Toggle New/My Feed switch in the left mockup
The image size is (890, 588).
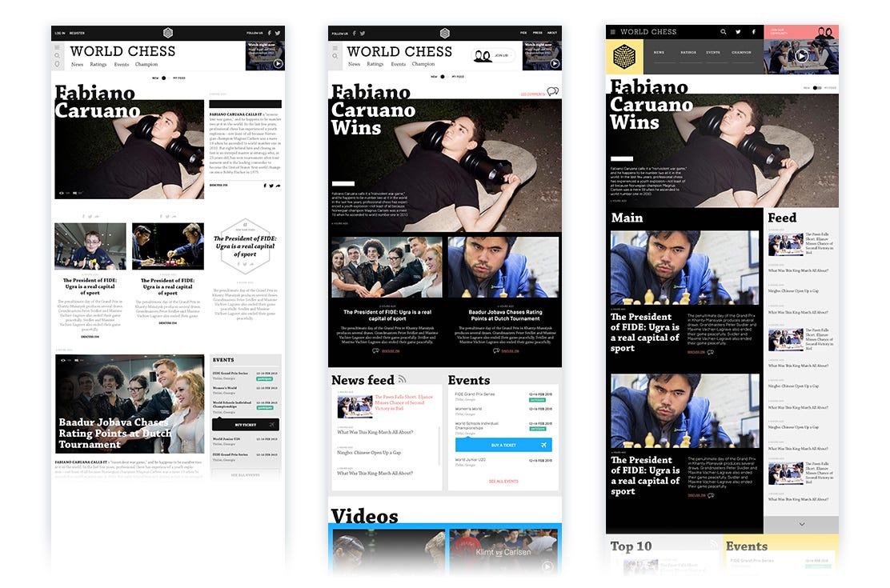point(164,78)
